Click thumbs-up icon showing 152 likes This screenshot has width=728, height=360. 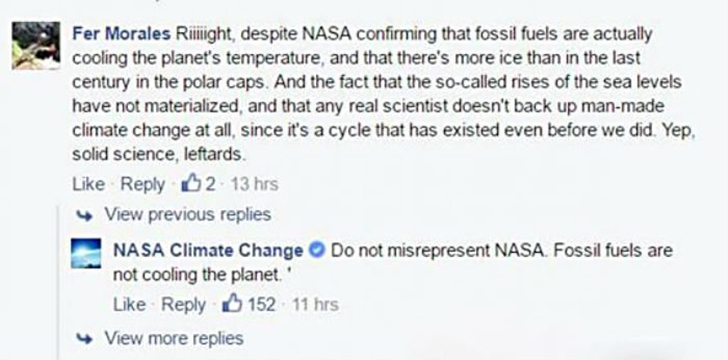tap(232, 305)
